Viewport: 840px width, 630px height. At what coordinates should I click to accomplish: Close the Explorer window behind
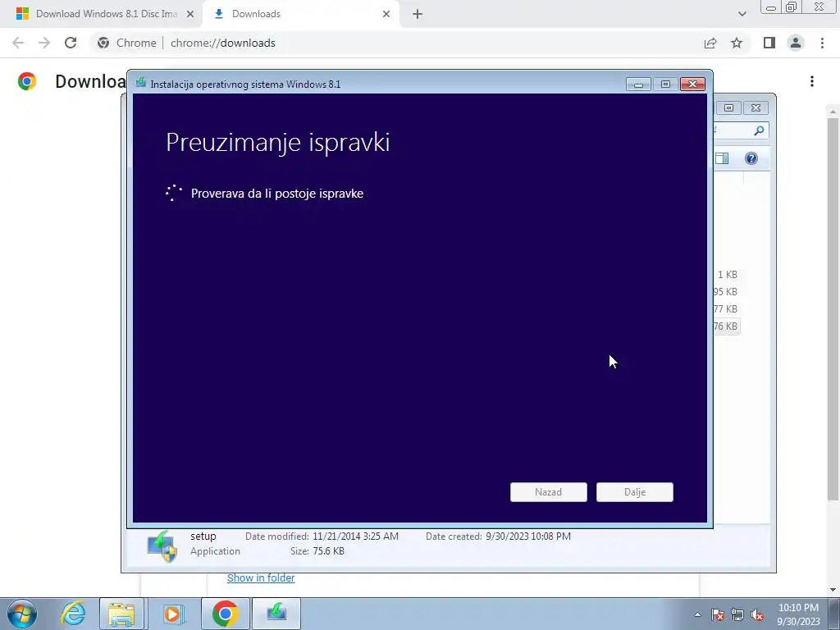click(756, 107)
